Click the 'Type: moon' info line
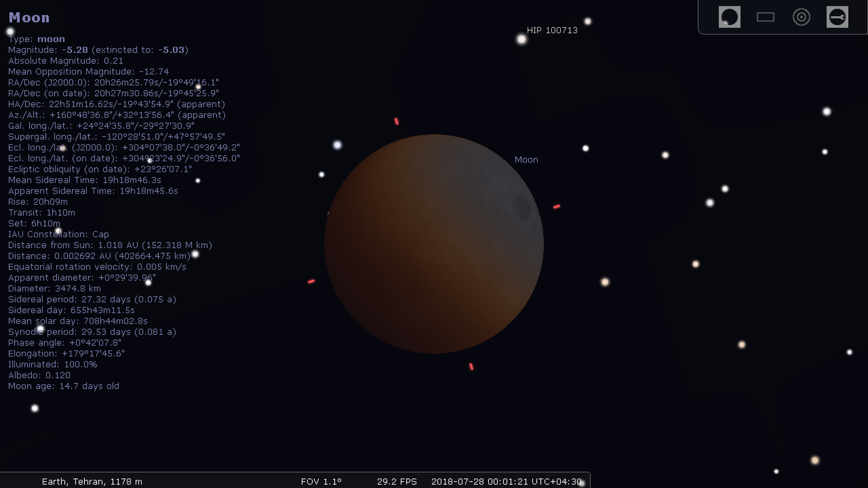 (36, 39)
